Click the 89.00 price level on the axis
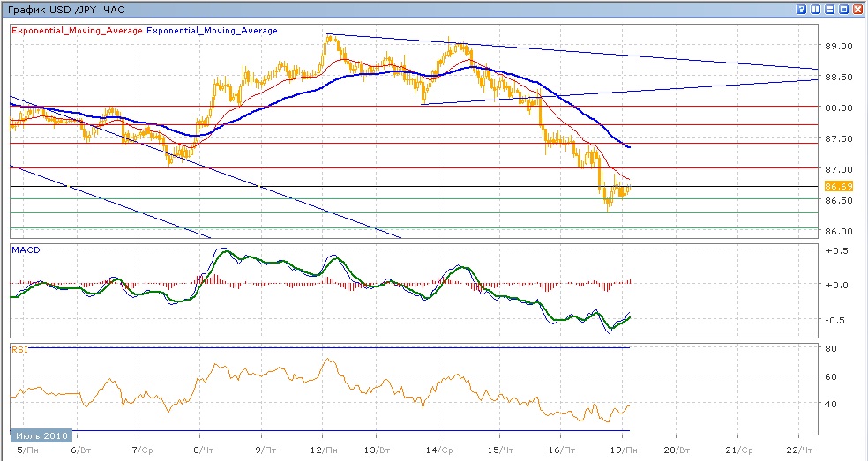Screen dimensions: 868x461 [x=837, y=46]
